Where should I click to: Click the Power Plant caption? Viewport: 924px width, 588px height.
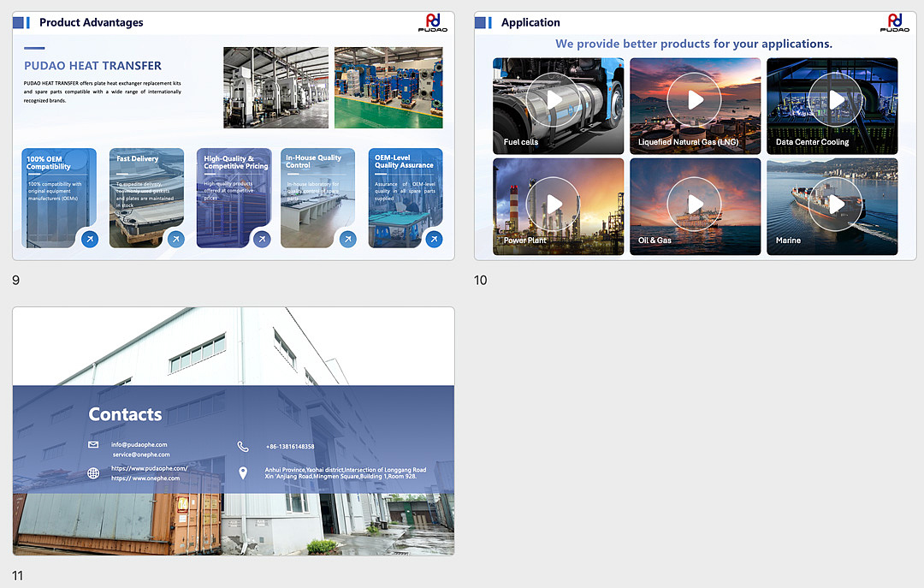pyautogui.click(x=524, y=241)
